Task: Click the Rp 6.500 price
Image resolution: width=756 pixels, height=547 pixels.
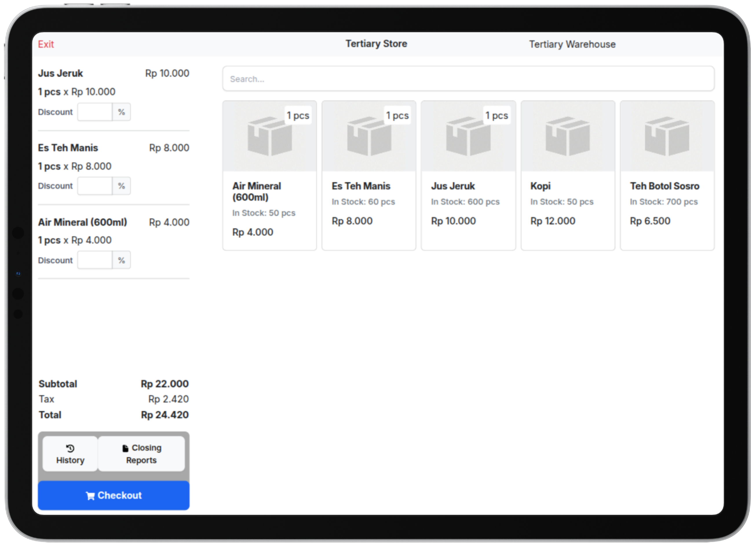Action: click(650, 221)
